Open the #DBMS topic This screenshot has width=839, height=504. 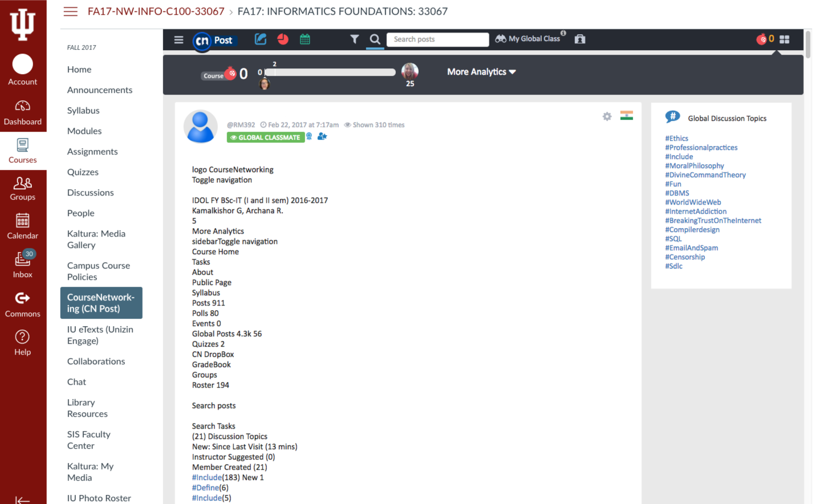677,193
